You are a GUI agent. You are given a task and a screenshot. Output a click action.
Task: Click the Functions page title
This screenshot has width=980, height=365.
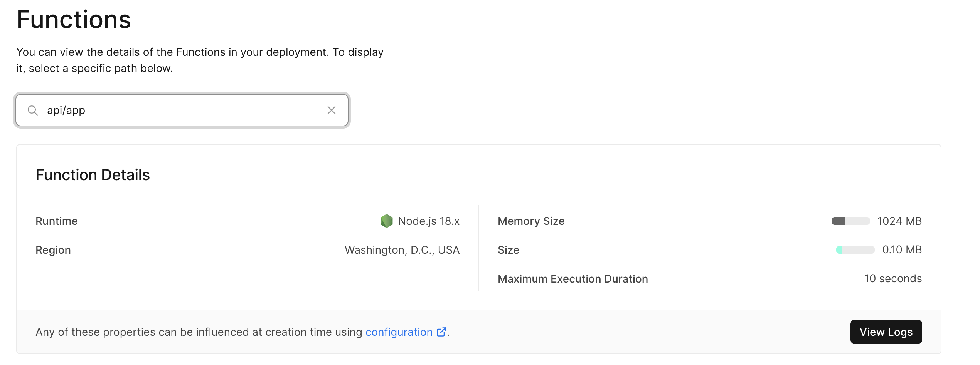pos(74,20)
